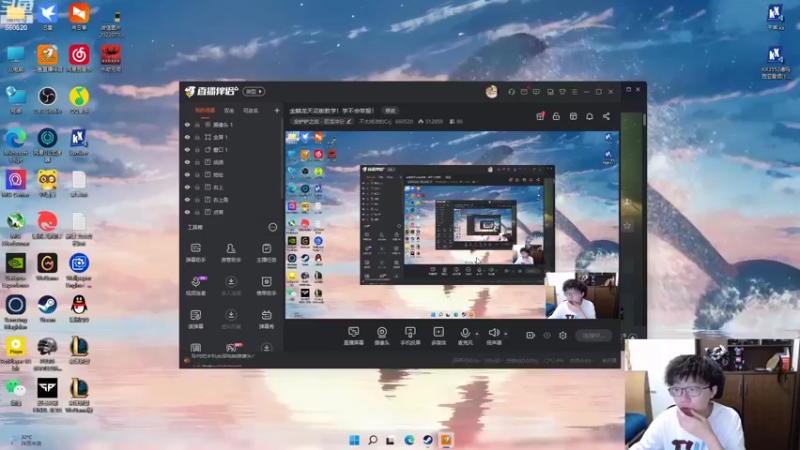This screenshot has height=450, width=800.
Task: Open Wallpaper Engine desktop shortcut
Action: point(79,270)
